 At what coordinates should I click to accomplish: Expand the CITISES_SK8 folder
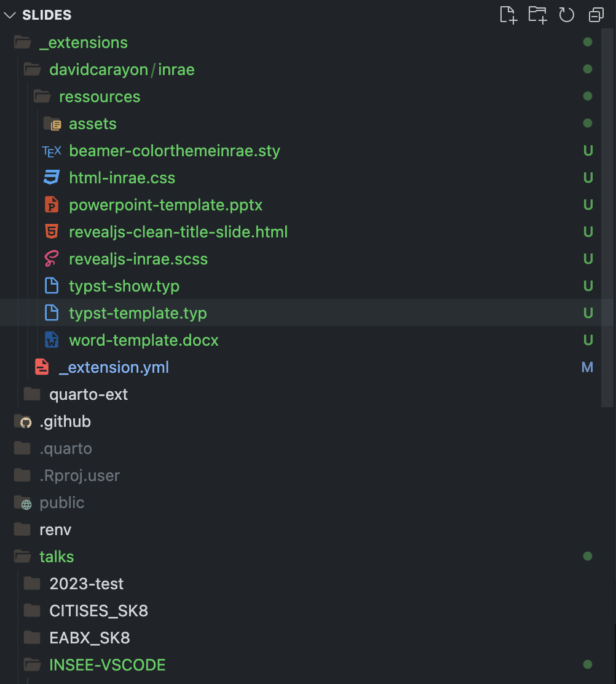[x=98, y=611]
